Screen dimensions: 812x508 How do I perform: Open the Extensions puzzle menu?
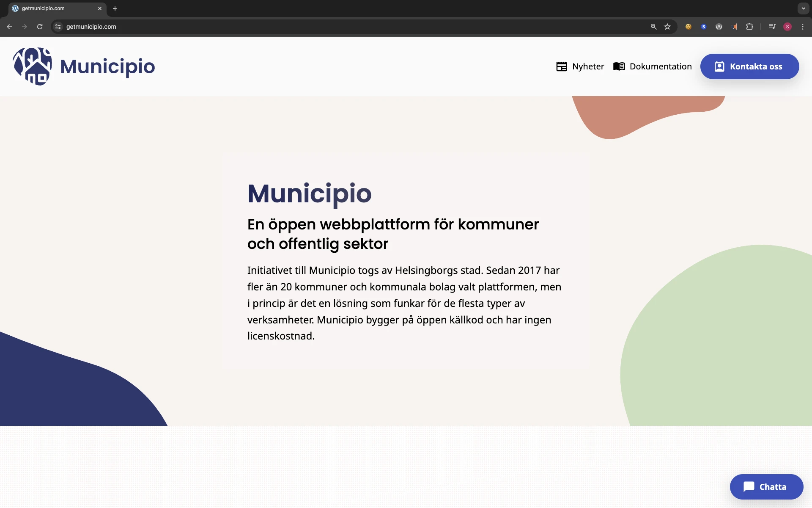[x=749, y=27]
